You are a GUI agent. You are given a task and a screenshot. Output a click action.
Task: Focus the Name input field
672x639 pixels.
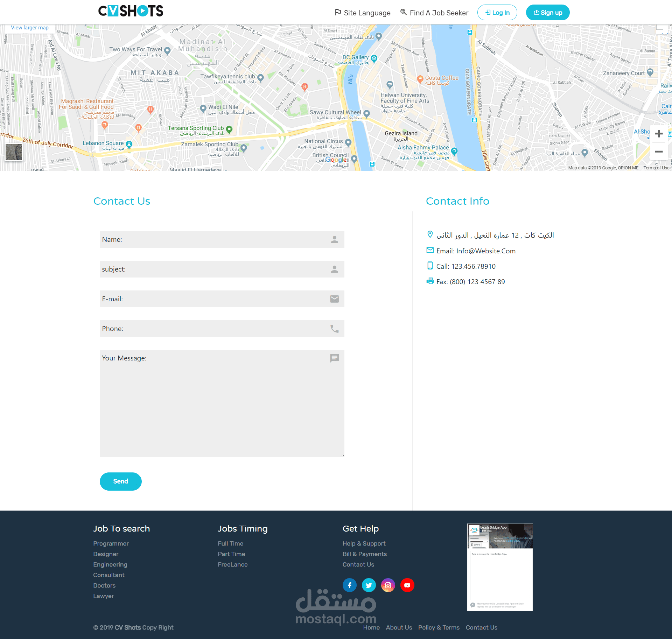coord(222,239)
